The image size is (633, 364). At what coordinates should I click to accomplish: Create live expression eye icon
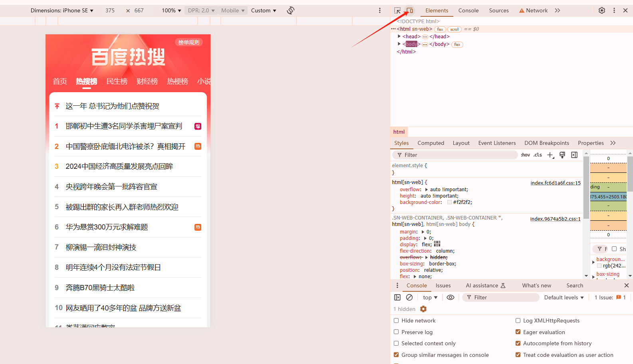[450, 297]
